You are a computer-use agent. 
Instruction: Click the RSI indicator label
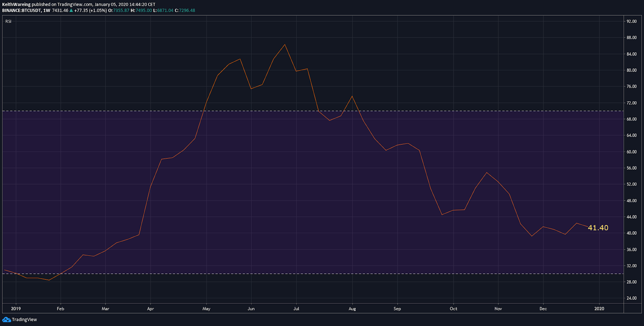click(x=8, y=21)
